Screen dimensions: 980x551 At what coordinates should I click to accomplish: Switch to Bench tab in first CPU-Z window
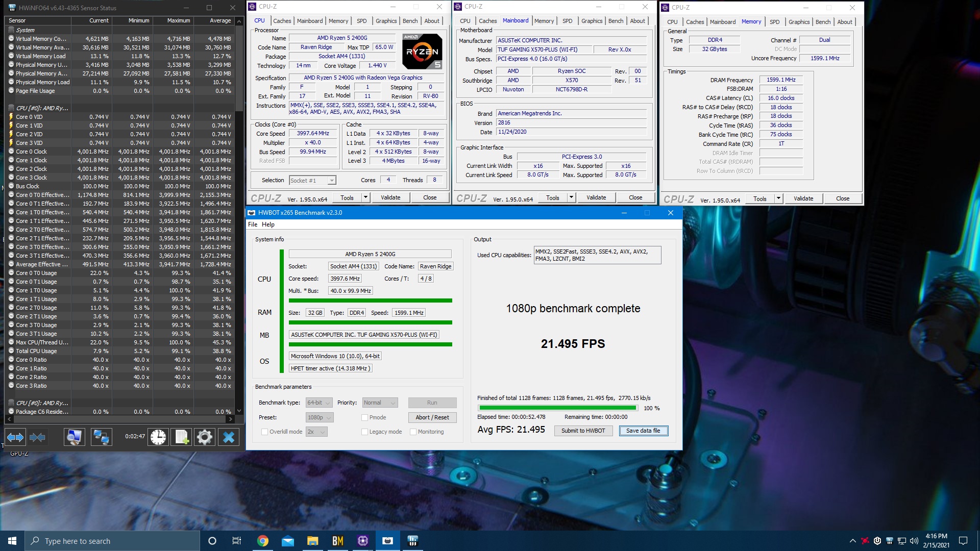pyautogui.click(x=410, y=21)
